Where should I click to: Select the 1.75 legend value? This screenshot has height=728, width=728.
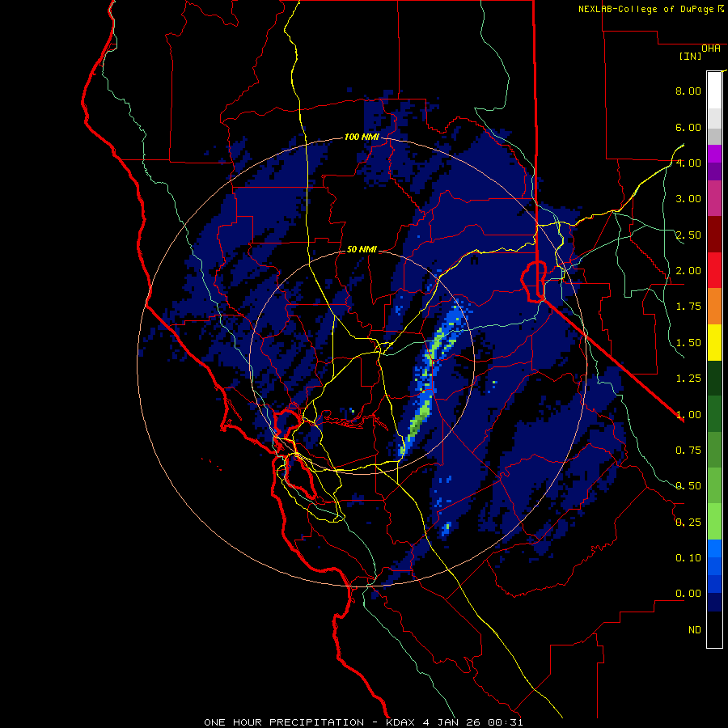pos(688,307)
